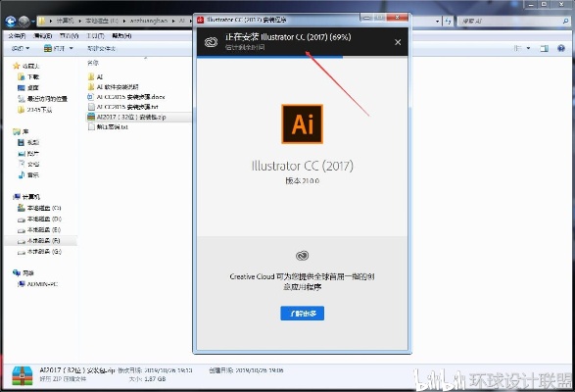Image resolution: width=575 pixels, height=392 pixels.
Task: Click the Explorer back arrow button
Action: [x=11, y=22]
